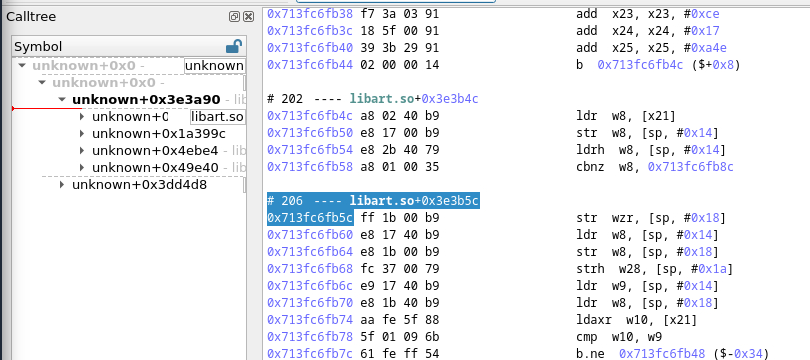Click highlighted header # 206 libart.so+0x3e3b5c
810x360 pixels.
click(x=373, y=200)
